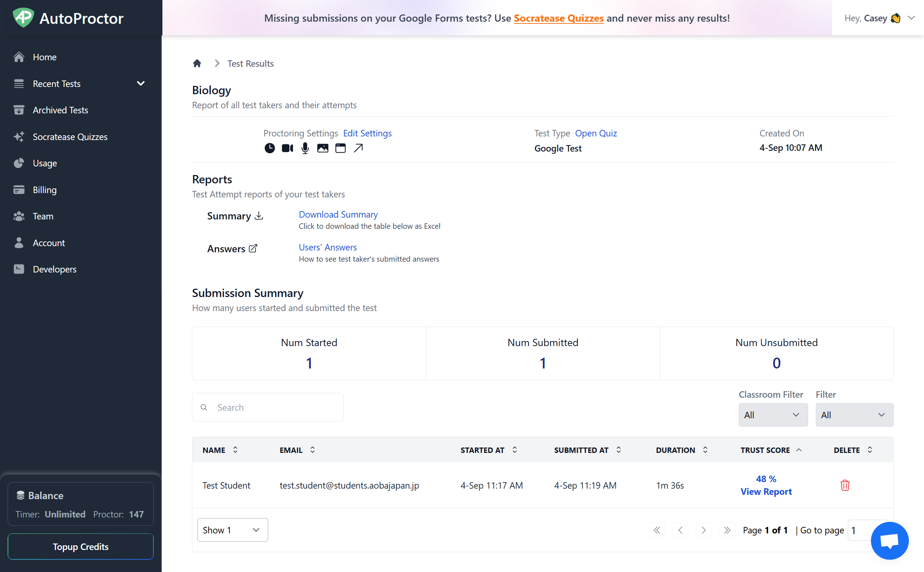Click the Summary download icon
This screenshot has width=924, height=572.
click(259, 216)
